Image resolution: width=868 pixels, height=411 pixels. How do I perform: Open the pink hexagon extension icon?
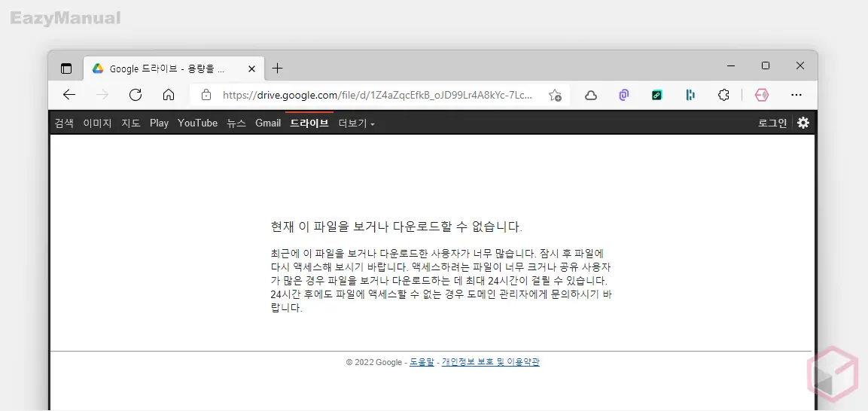coord(763,95)
